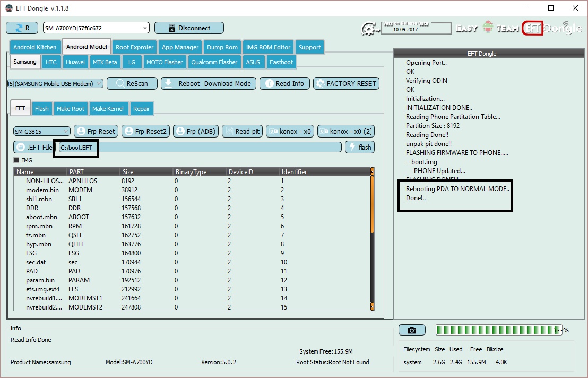Select the Huawei brand tab
Viewport: 588px width, 378px height.
75,62
